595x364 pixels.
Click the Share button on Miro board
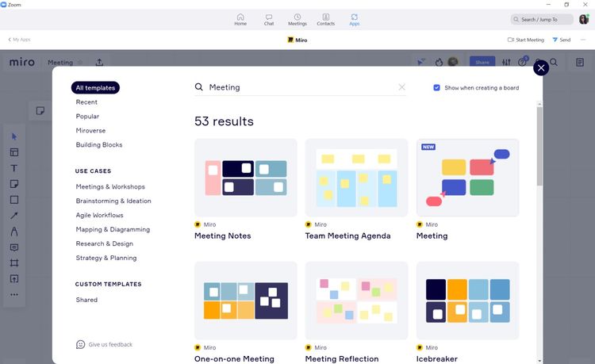482,62
